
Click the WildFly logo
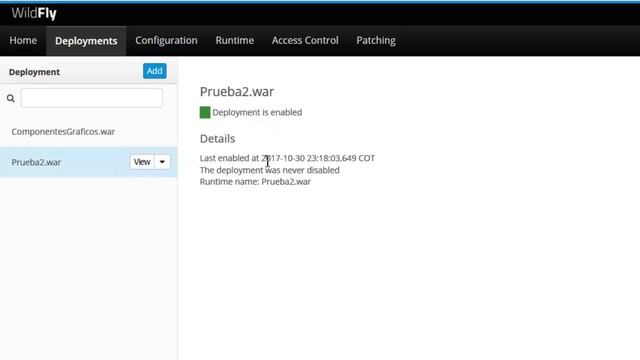coord(34,13)
